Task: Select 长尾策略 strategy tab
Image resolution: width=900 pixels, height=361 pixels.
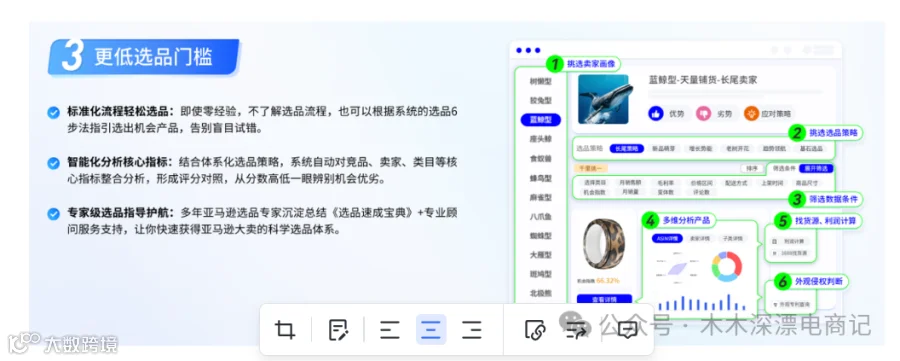Action: coord(627,148)
